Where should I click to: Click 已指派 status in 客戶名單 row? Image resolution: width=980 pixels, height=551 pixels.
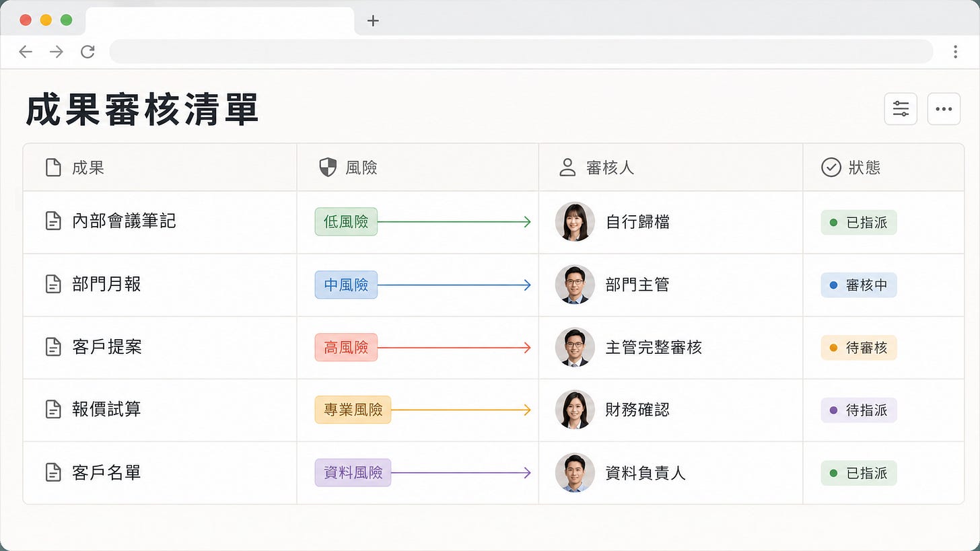tap(859, 472)
